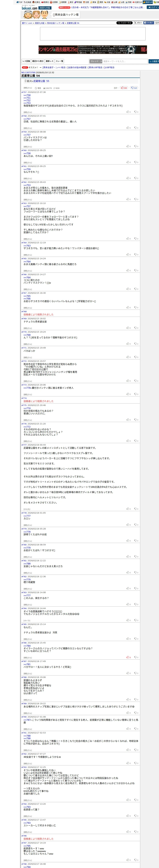
Task: Click >>772 anchor in post #776
Action: [27, 427]
